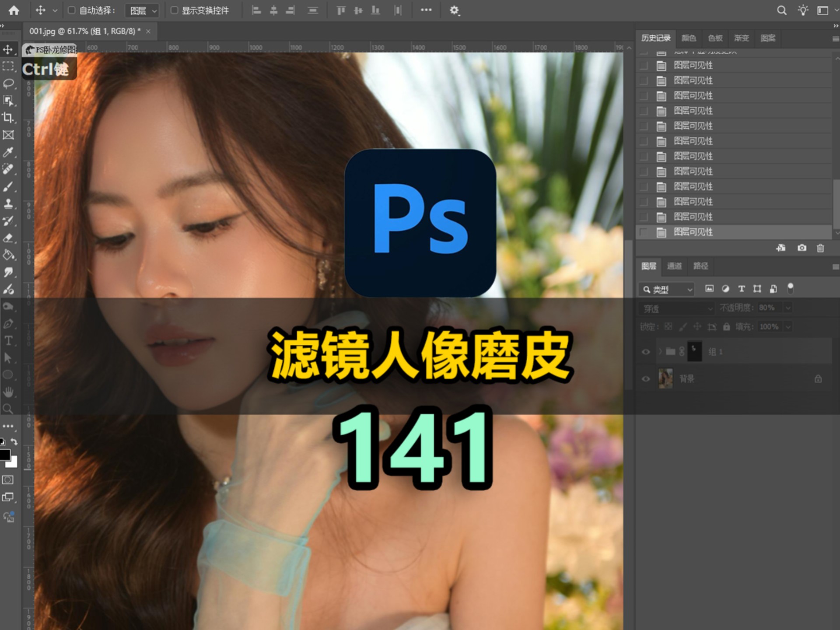The height and width of the screenshot is (630, 840).
Task: Toggle Quick Mask mode
Action: [8, 480]
